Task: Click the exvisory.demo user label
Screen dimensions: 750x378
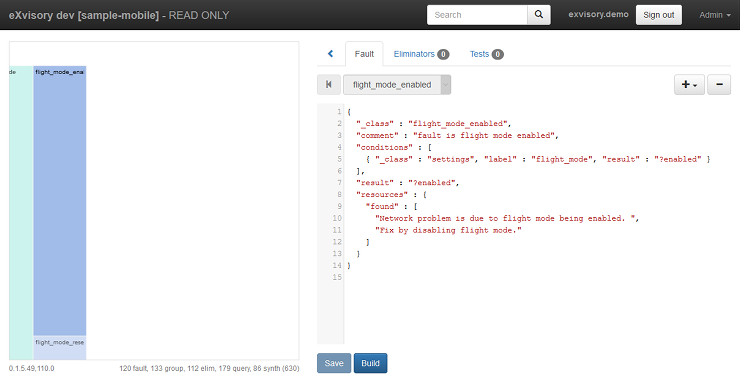Action: click(x=598, y=14)
